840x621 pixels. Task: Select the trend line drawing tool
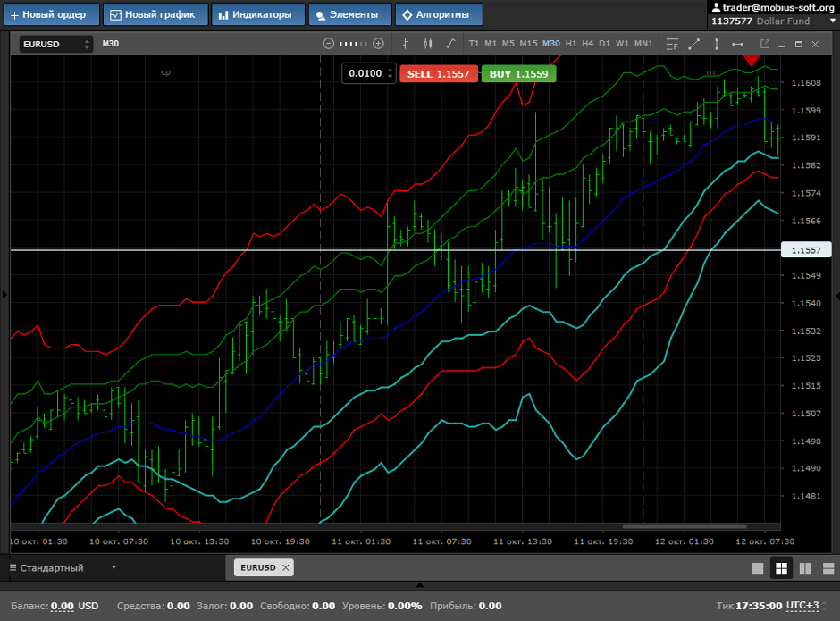(694, 44)
